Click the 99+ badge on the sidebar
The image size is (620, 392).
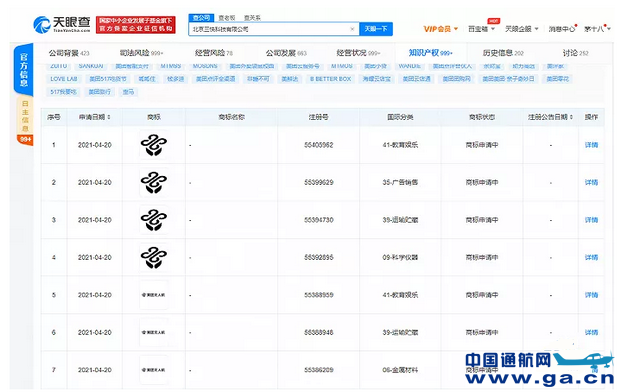(25, 140)
